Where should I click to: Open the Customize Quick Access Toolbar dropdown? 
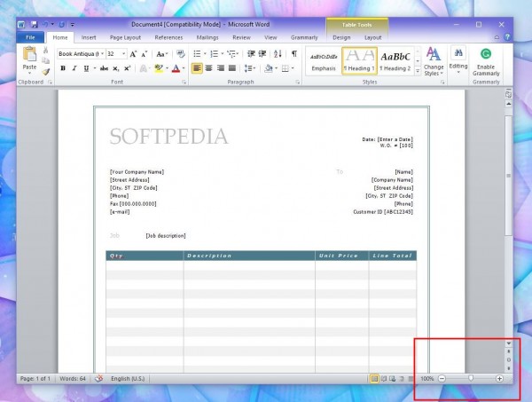pos(73,25)
